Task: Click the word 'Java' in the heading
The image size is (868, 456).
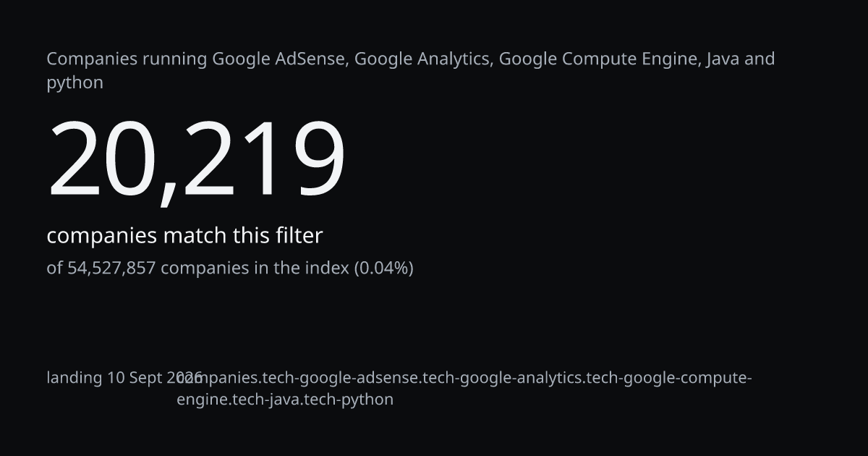Action: 722,59
